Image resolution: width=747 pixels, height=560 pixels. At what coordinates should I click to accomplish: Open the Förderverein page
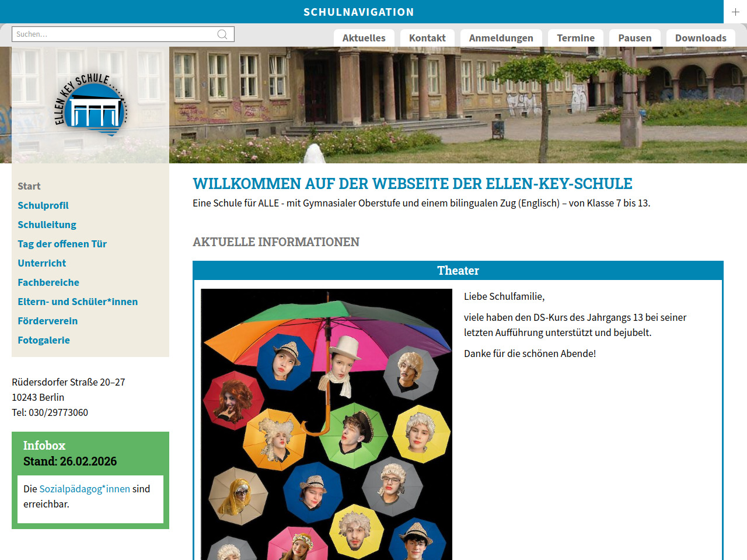47,321
